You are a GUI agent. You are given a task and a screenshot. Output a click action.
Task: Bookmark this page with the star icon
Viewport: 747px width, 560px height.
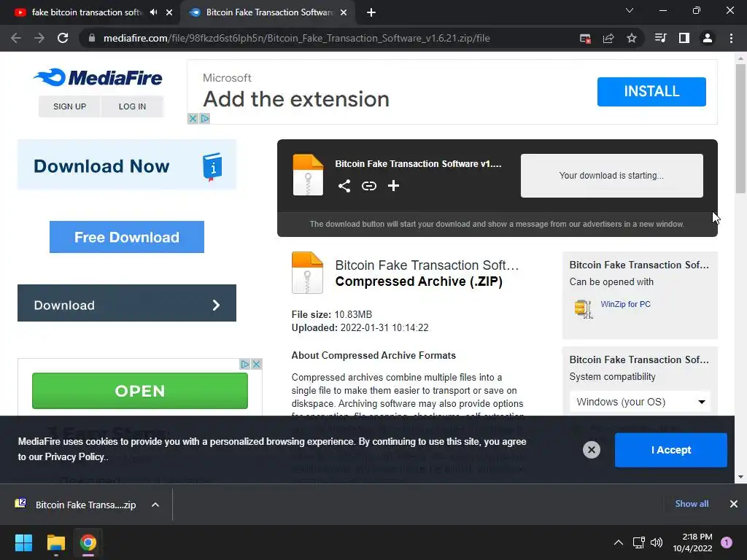point(632,38)
